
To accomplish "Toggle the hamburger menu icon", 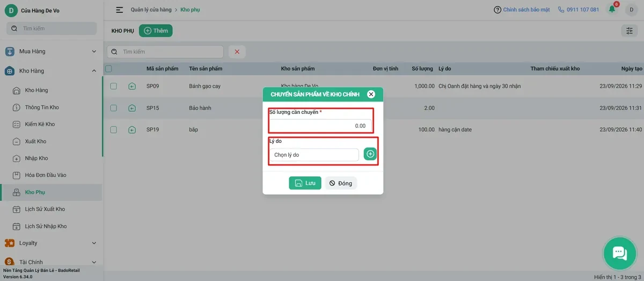I will coord(119,10).
